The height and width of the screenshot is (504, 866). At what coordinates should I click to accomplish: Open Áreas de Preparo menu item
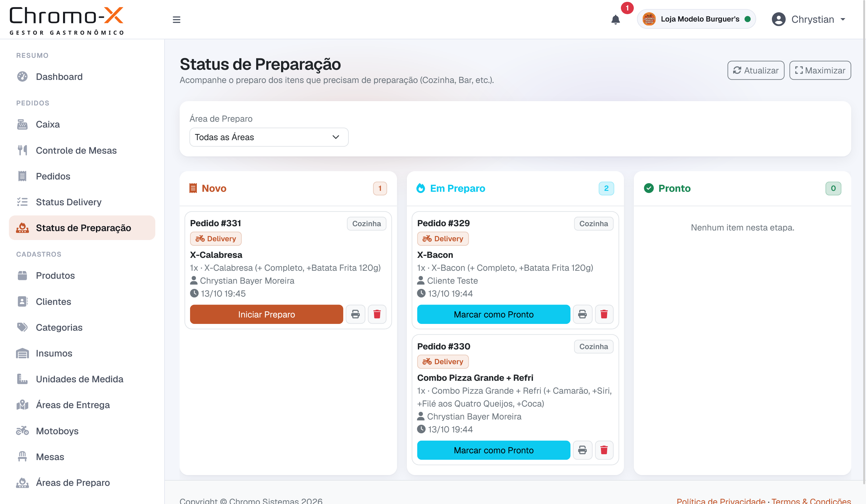pyautogui.click(x=82, y=482)
